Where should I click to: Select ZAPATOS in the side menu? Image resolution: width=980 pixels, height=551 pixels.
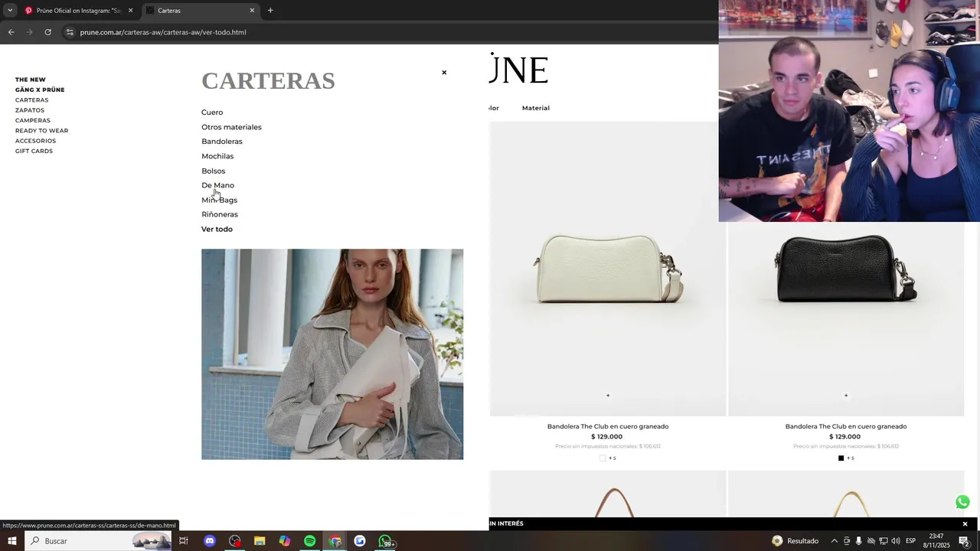click(30, 110)
